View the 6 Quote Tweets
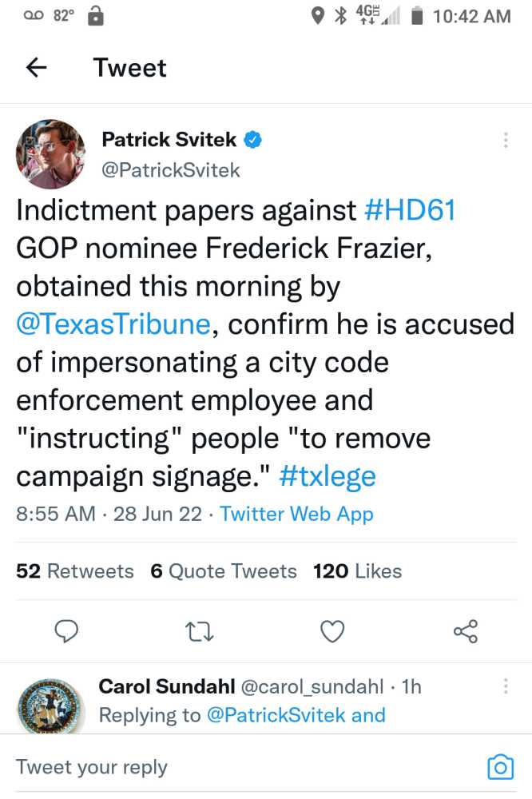The height and width of the screenshot is (799, 532). (223, 571)
